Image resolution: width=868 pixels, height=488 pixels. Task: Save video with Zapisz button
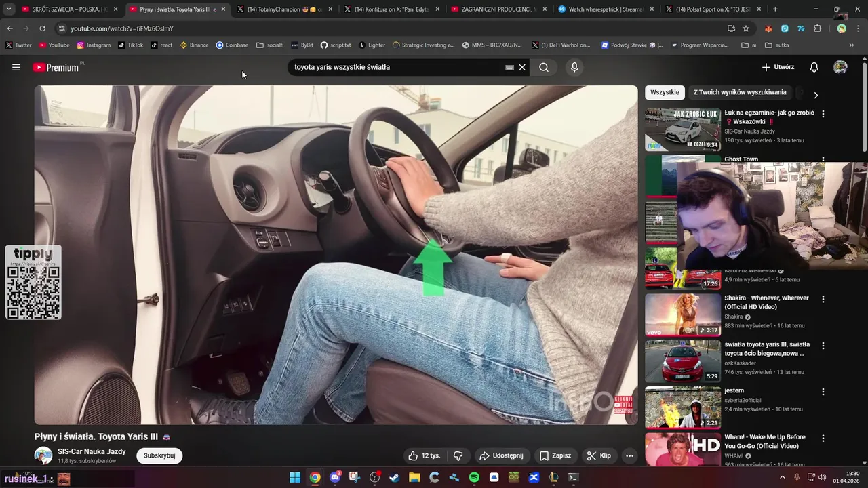(555, 455)
